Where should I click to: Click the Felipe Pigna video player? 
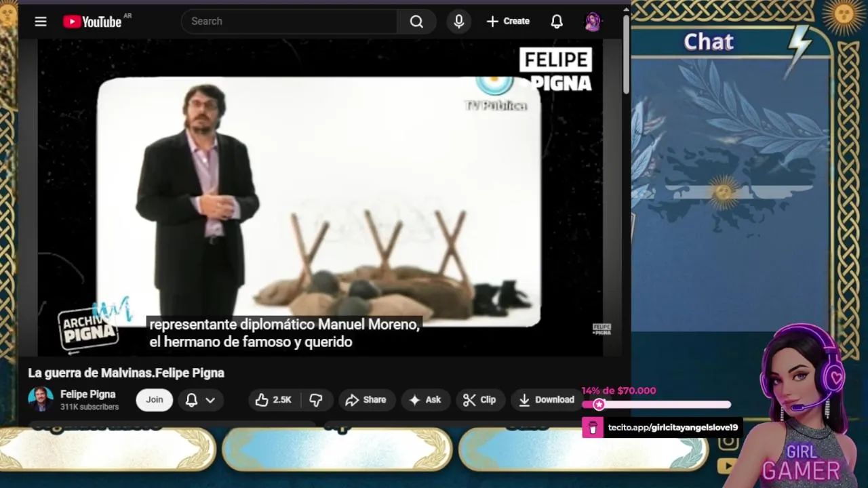tap(319, 197)
